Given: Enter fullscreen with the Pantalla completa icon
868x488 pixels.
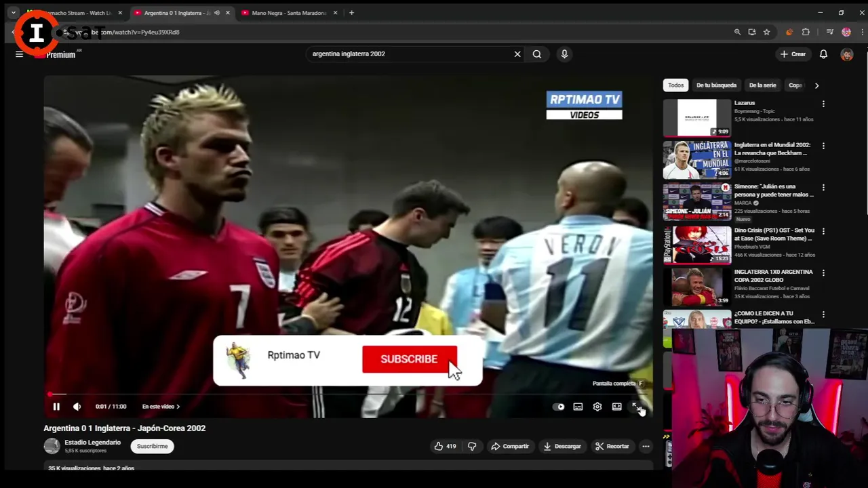Looking at the screenshot, I should pyautogui.click(x=636, y=407).
